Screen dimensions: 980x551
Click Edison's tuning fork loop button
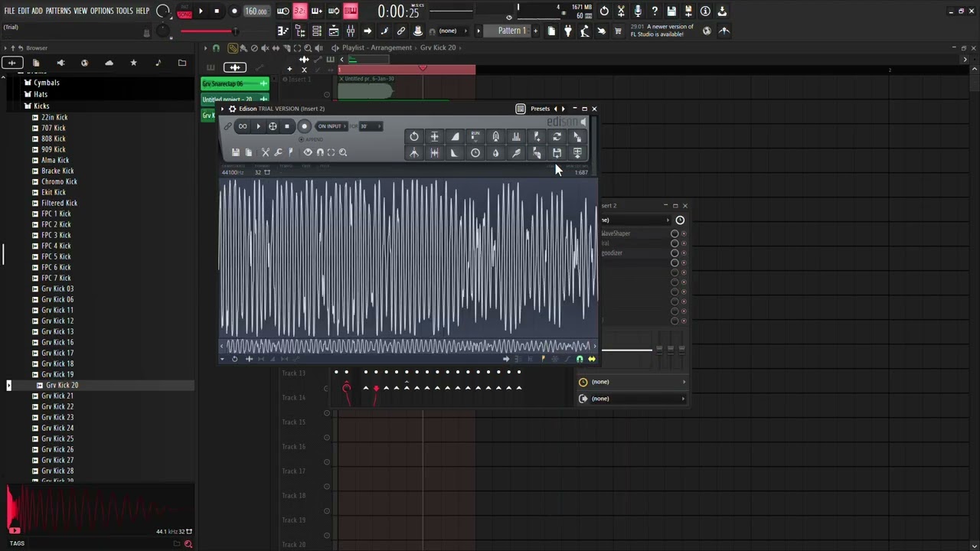(x=495, y=136)
